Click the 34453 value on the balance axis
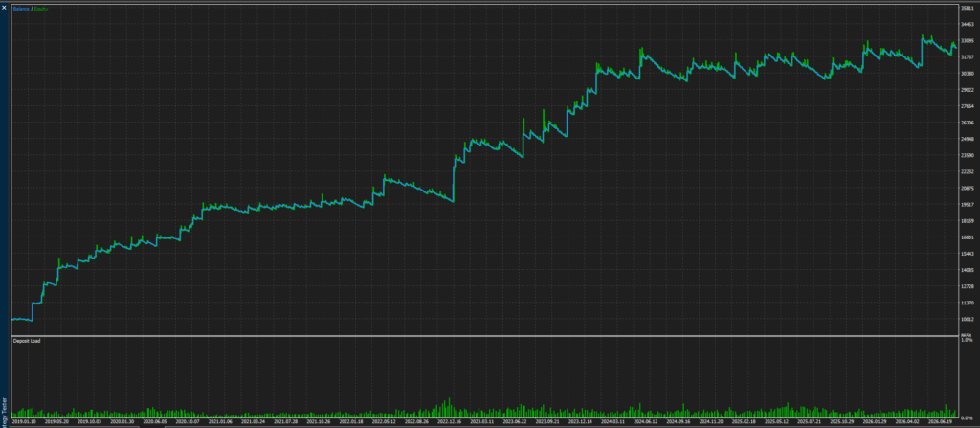The width and height of the screenshot is (980, 428). point(968,24)
